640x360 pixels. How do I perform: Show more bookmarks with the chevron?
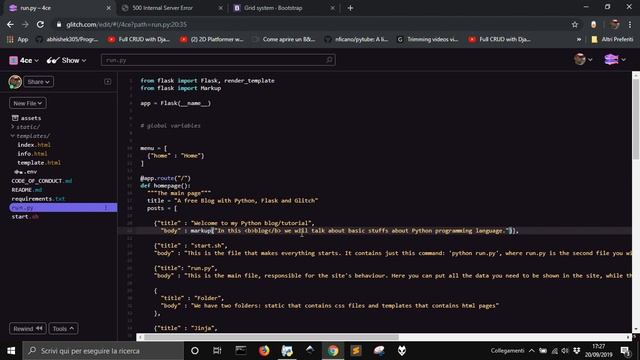[579, 39]
